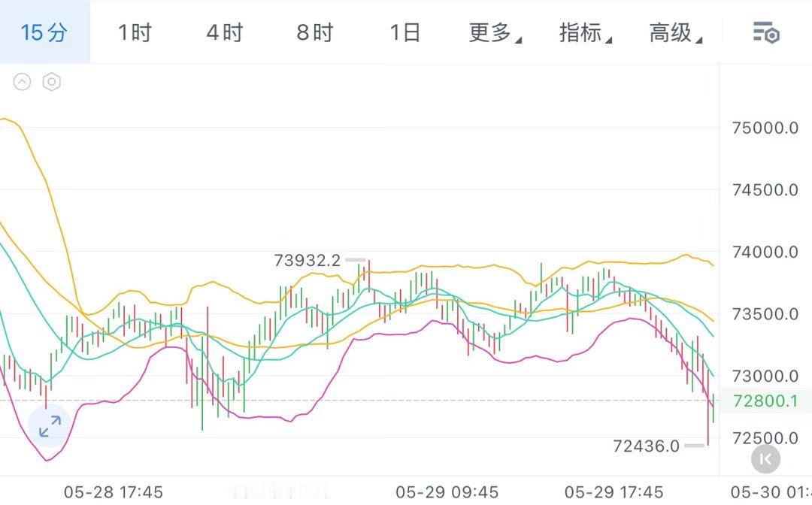This screenshot has height=505, width=812.
Task: Click the 72436.0 low price label
Action: click(x=647, y=446)
